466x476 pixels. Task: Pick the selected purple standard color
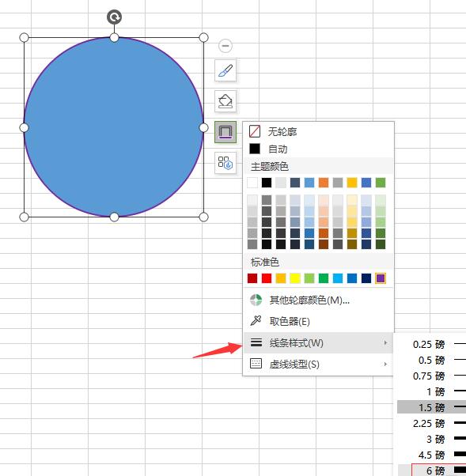381,278
